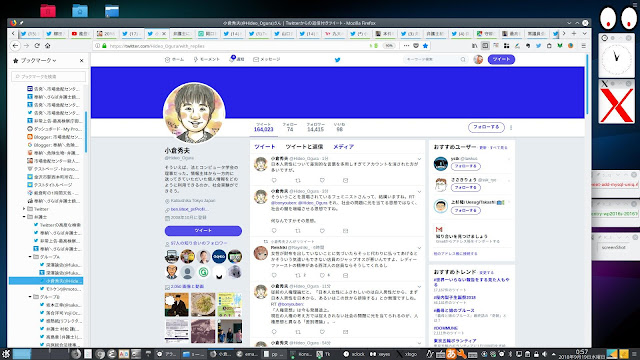The image size is (640, 360).
Task: Click the URL address field
Action: 237,46
